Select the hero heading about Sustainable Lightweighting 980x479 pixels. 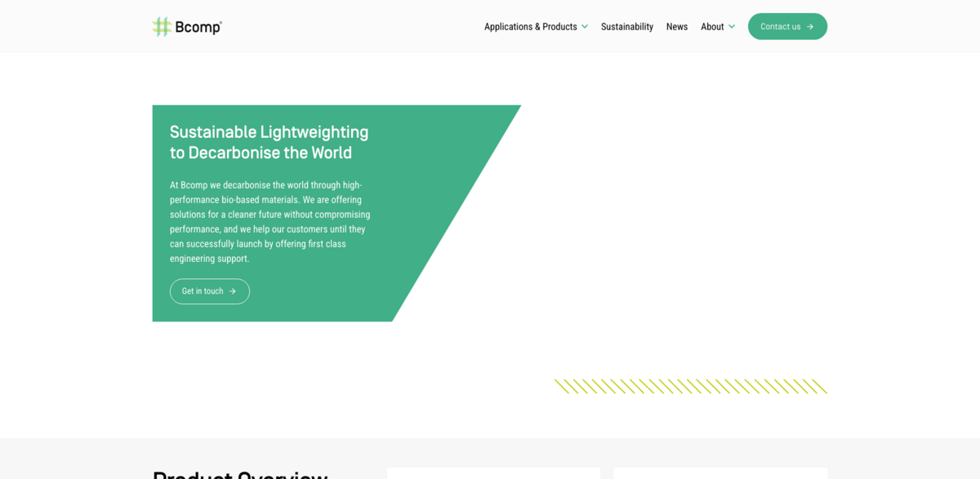tap(269, 142)
